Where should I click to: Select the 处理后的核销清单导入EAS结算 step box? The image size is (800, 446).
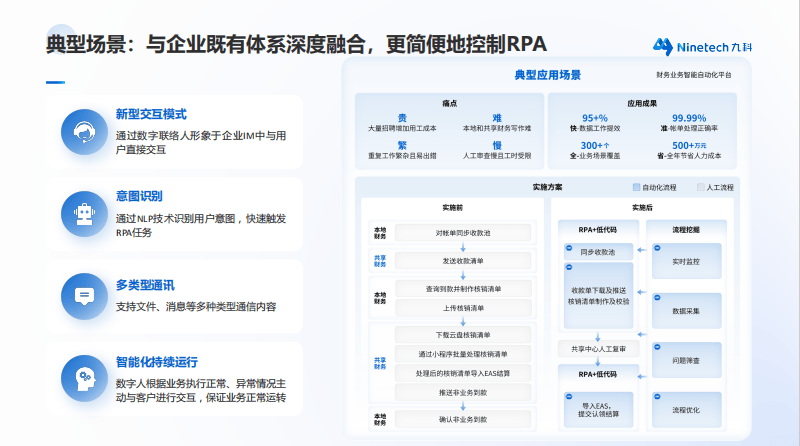tap(463, 374)
